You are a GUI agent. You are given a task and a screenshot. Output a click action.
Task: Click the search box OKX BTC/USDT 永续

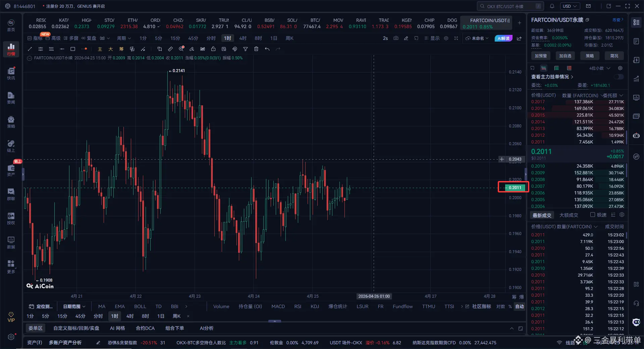(x=510, y=6)
